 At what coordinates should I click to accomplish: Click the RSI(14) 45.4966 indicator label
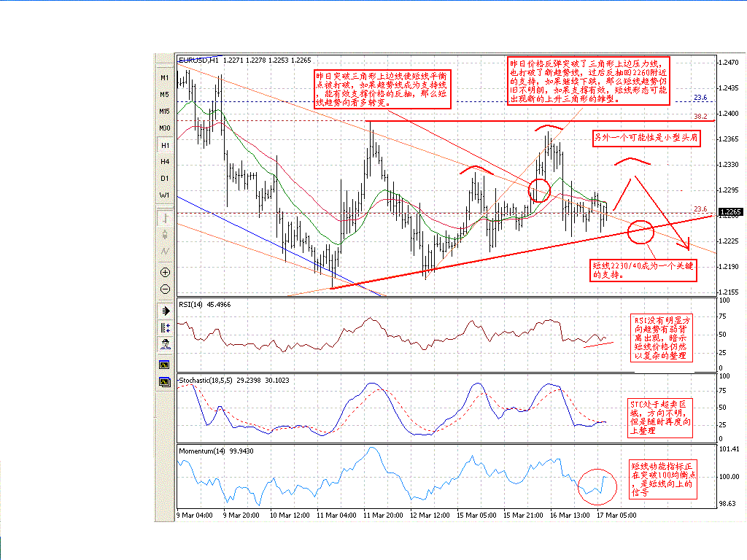(204, 304)
